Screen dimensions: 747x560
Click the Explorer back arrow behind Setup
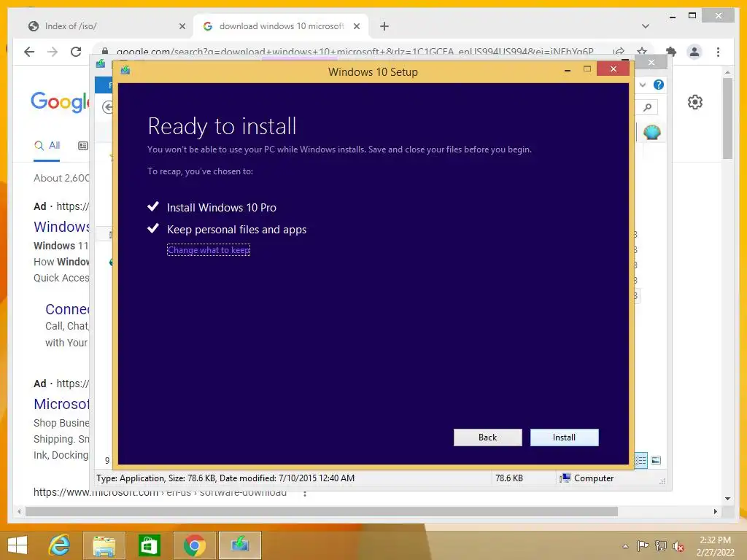click(x=108, y=107)
